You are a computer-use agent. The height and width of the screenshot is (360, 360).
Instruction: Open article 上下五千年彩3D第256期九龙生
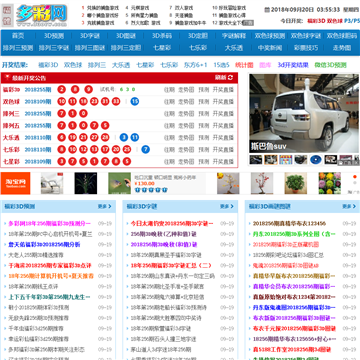pyautogui.click(x=49, y=297)
